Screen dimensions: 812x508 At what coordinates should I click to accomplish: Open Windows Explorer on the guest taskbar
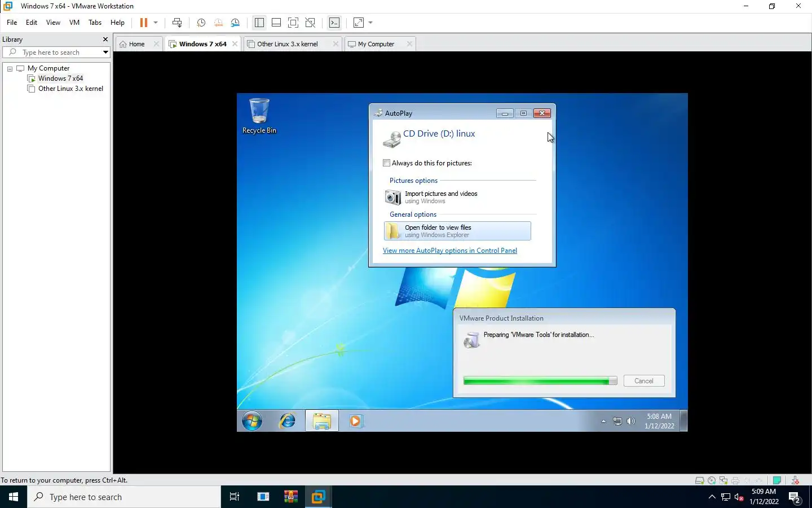click(322, 421)
